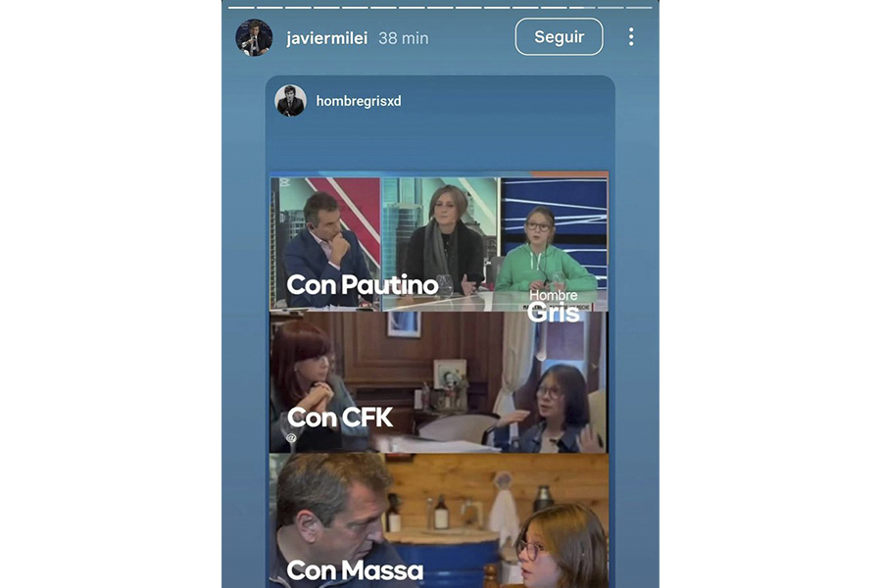
Task: Click the Hombre Gris watermark logo
Action: pos(554,307)
